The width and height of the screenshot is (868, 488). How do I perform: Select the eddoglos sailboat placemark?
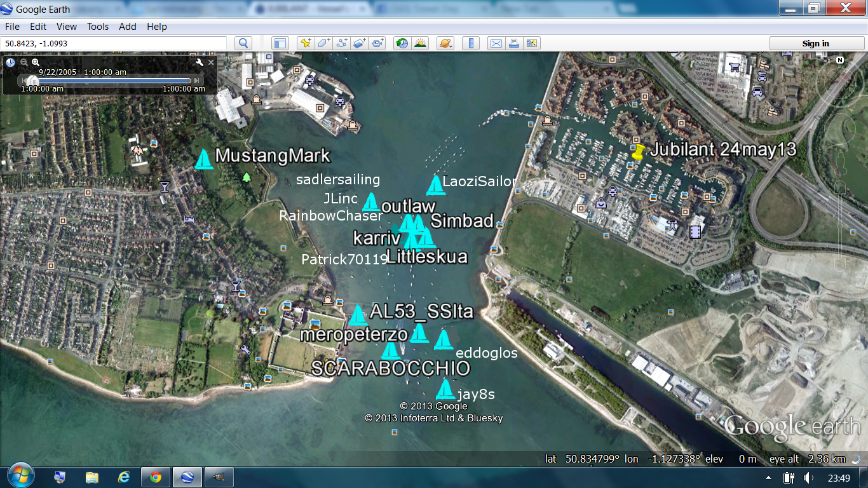pos(444,339)
